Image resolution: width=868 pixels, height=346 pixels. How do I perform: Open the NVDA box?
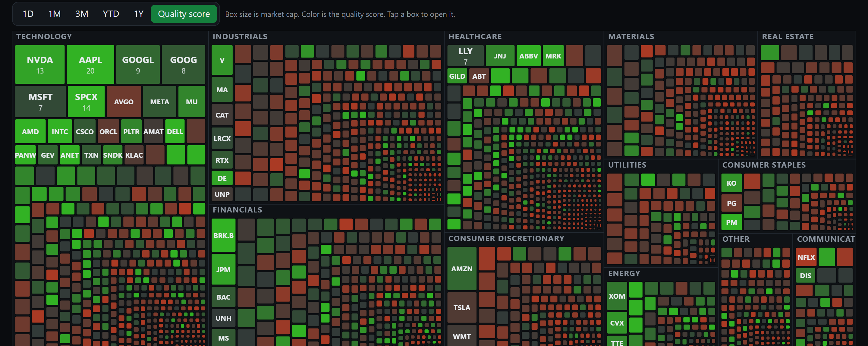(x=40, y=64)
